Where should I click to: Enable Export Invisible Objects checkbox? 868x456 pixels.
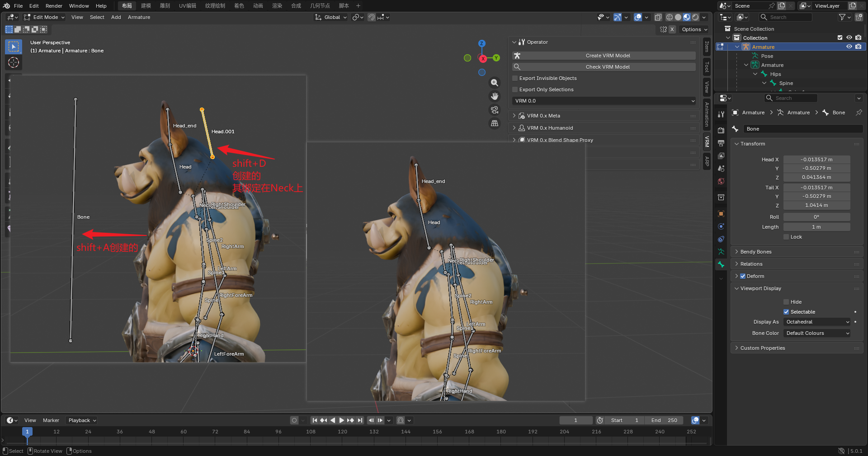pyautogui.click(x=515, y=78)
